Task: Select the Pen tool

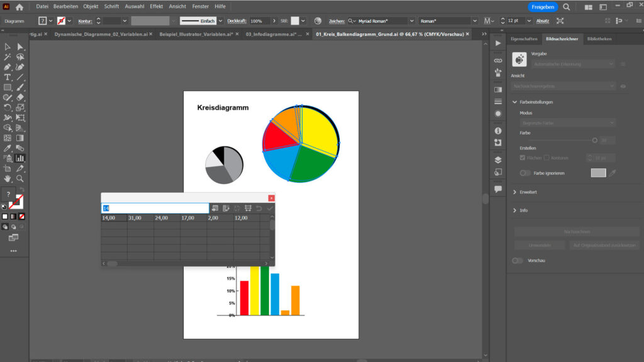Action: click(8, 67)
